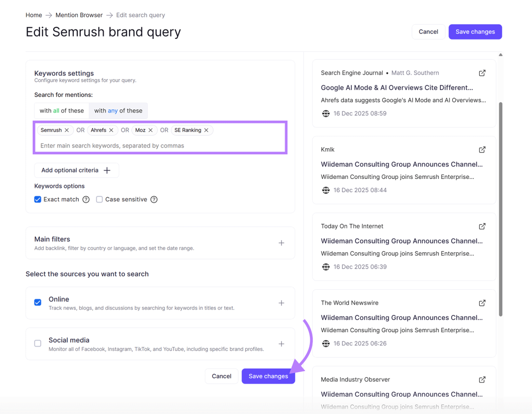Viewport: 532px width, 414px height.
Task: Expand the Online source options
Action: 281,303
